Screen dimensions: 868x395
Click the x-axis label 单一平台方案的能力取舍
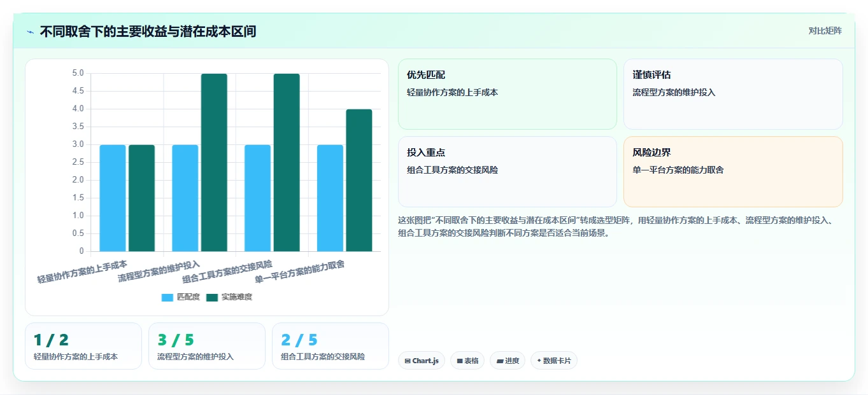(300, 272)
